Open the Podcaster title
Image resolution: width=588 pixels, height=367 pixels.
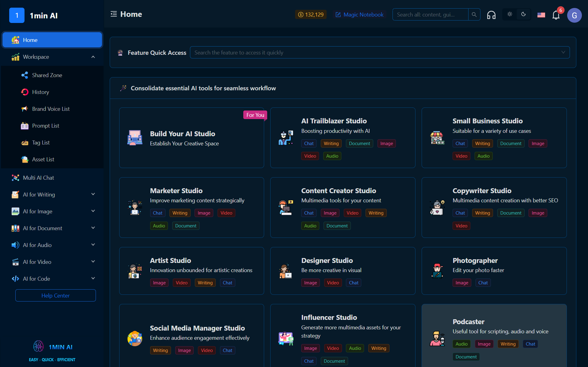coord(469,322)
